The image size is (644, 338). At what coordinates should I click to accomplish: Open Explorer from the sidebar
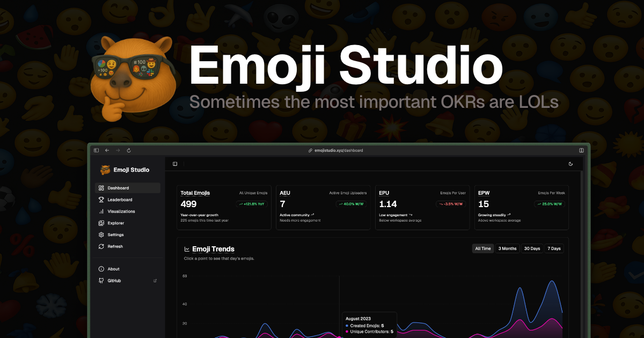[128, 223]
